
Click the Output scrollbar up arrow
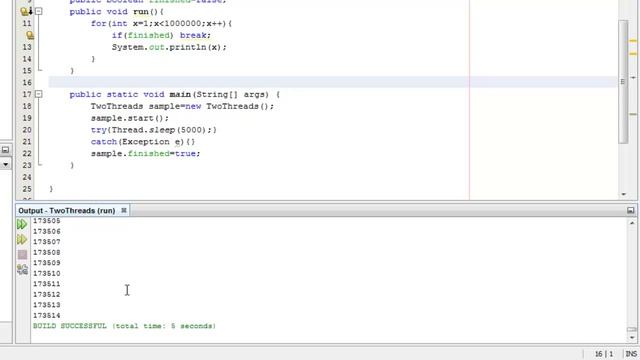[x=632, y=223]
